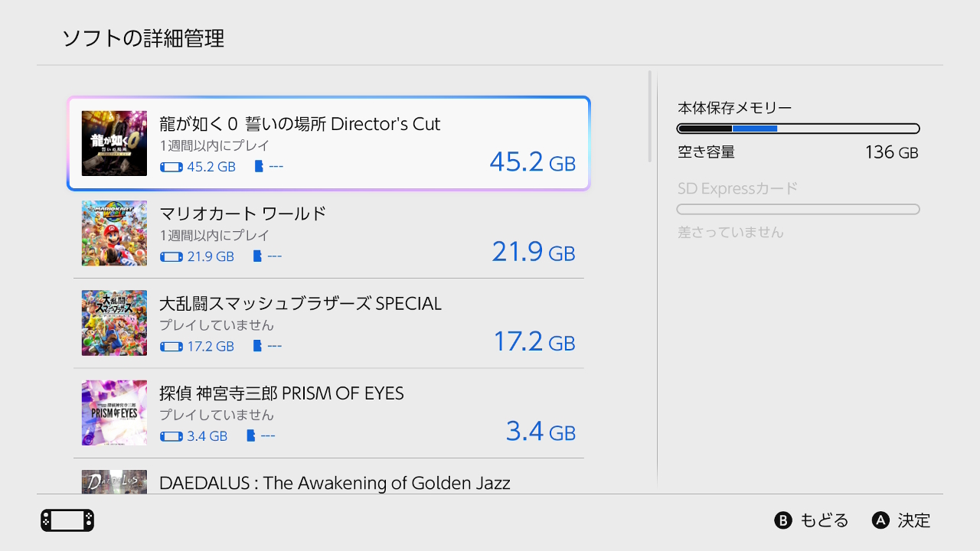Screen dimensions: 980x551
Task: Click the A button icon next to 決定
Action: pos(880,521)
